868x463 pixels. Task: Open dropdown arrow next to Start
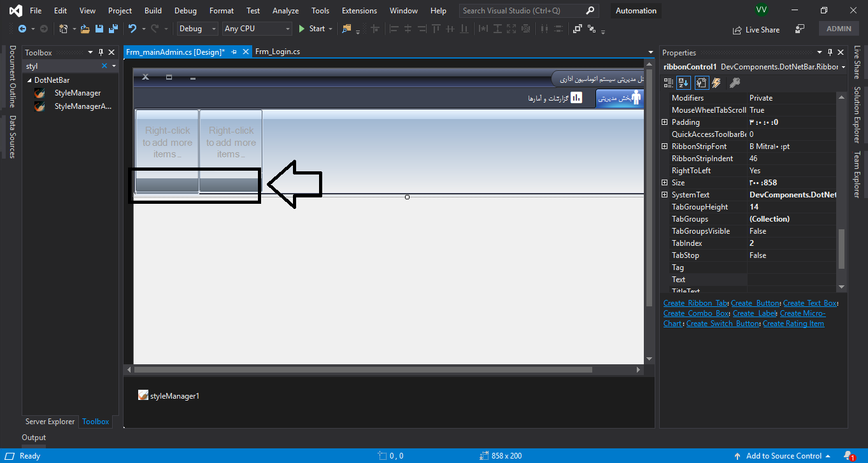point(331,29)
